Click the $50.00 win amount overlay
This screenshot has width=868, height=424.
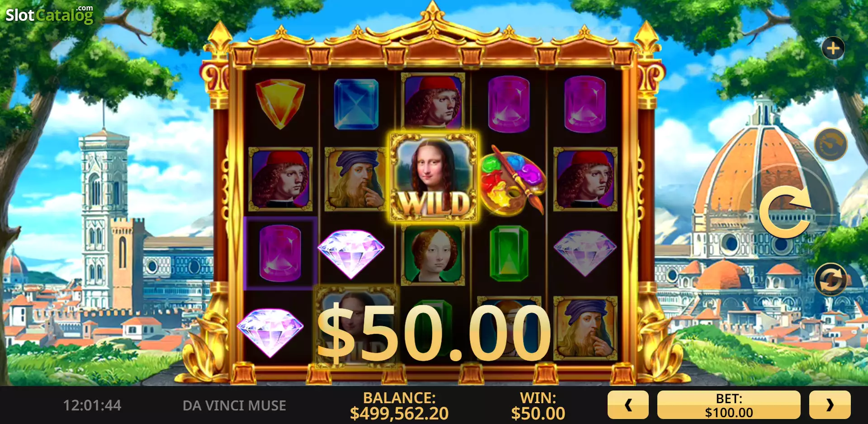pyautogui.click(x=434, y=333)
